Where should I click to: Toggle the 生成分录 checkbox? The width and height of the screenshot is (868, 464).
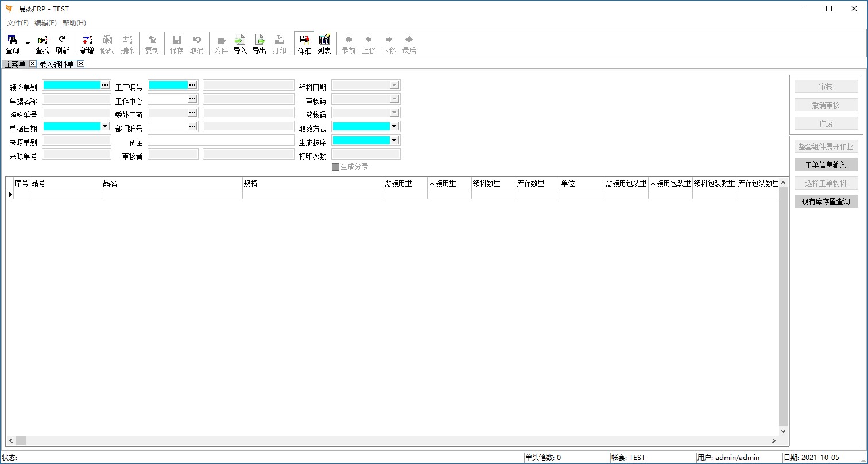[336, 167]
